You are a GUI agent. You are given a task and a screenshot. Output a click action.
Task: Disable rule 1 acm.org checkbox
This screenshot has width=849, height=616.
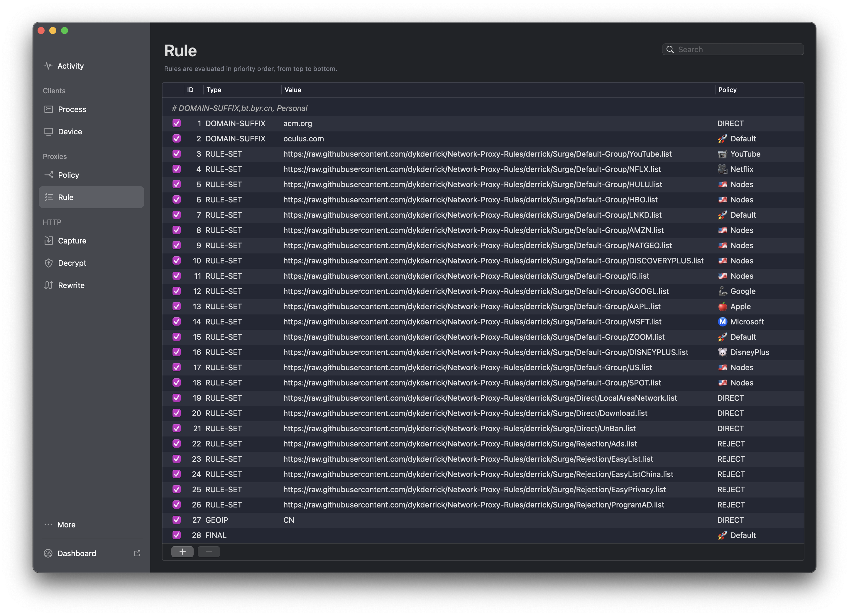177,123
